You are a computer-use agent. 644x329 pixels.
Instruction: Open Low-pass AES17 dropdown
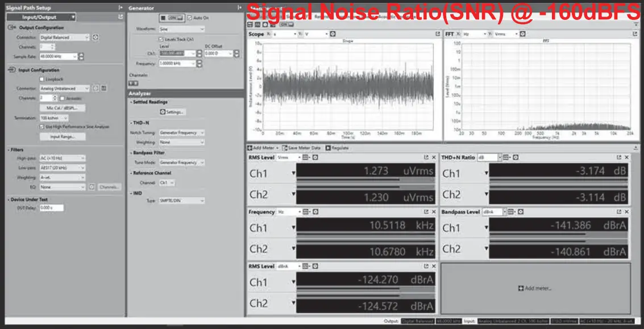[x=63, y=168]
